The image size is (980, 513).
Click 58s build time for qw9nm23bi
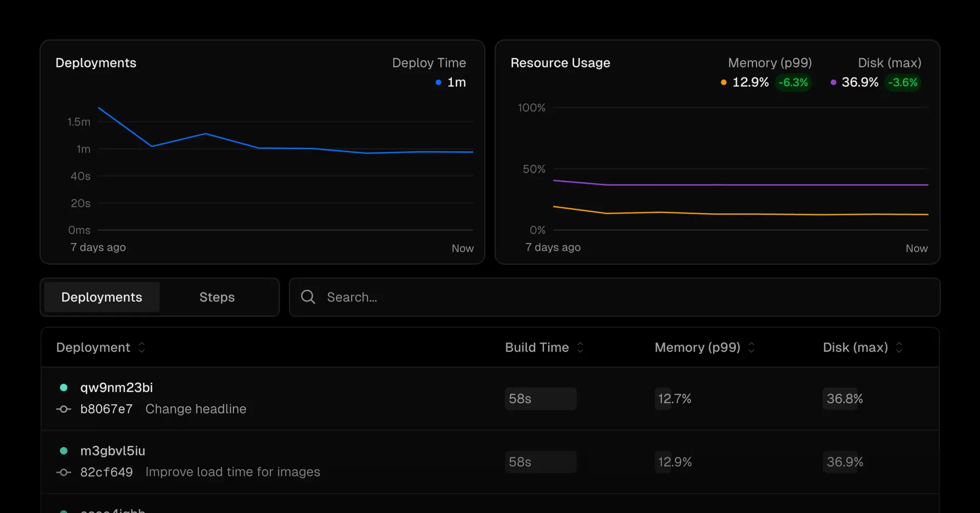tap(541, 399)
